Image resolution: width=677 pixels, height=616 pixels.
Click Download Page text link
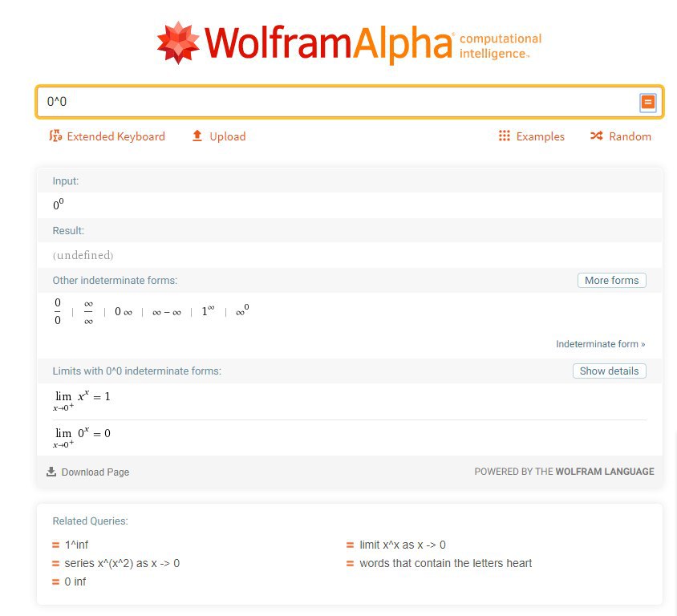point(95,472)
